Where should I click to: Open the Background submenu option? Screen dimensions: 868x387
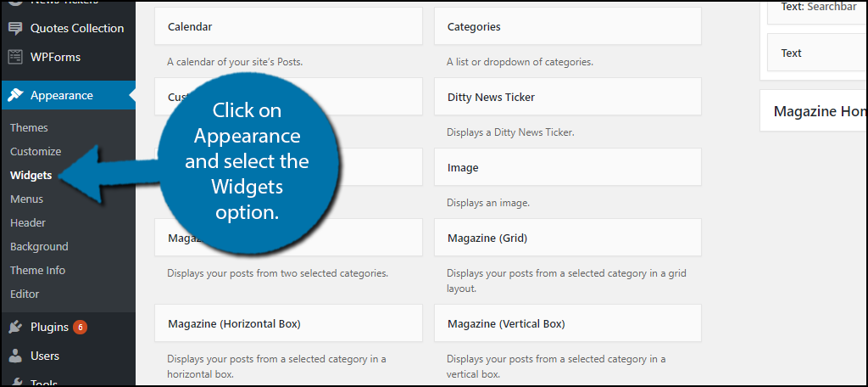click(39, 246)
